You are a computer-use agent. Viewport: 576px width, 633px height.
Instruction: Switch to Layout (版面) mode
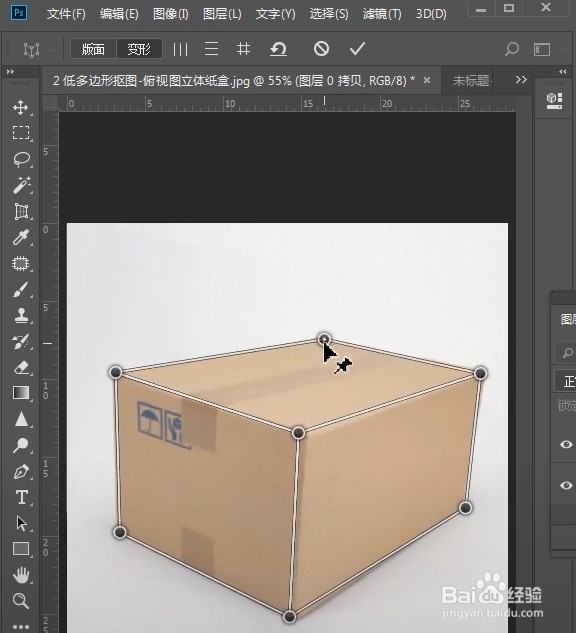coord(93,49)
